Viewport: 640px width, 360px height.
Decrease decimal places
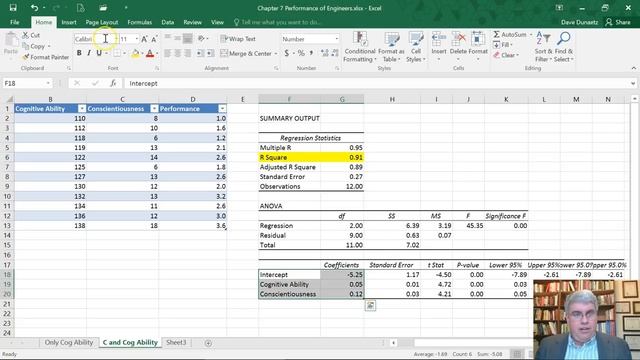[x=335, y=53]
